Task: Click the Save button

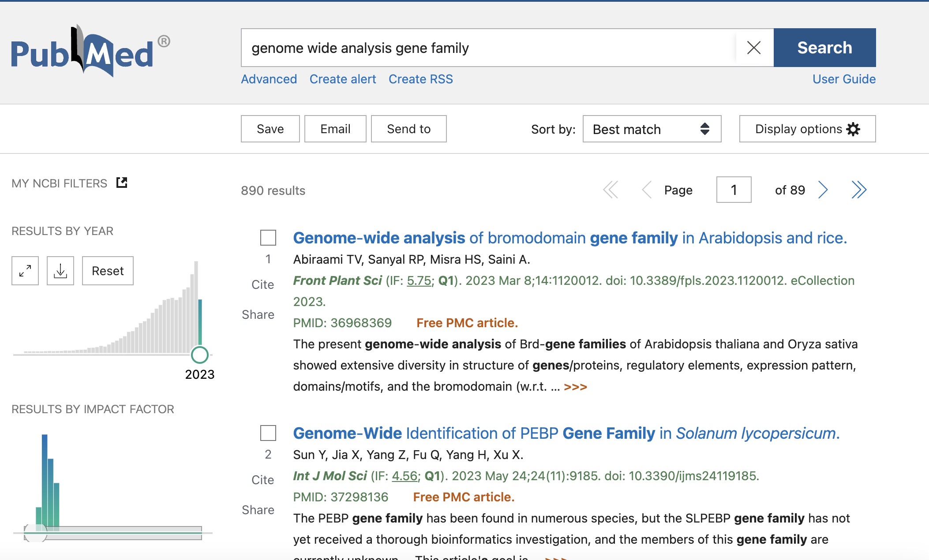Action: pyautogui.click(x=270, y=129)
